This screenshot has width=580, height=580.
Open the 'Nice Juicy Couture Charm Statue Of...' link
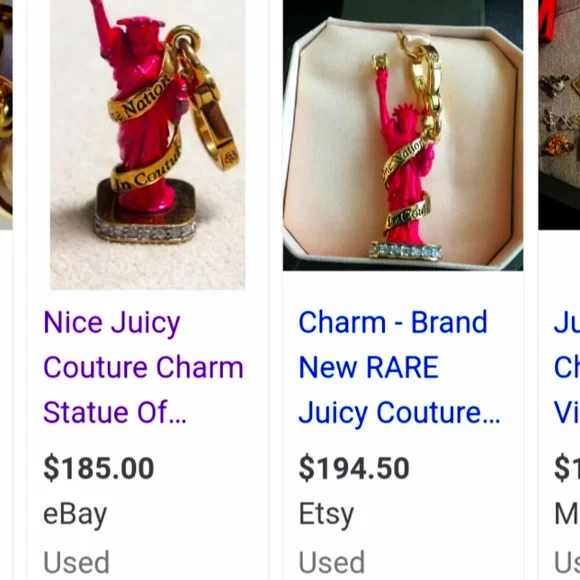coord(144,367)
